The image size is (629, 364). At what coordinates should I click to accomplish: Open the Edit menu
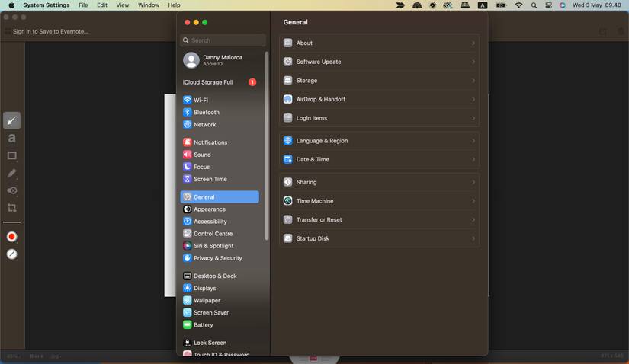click(102, 5)
